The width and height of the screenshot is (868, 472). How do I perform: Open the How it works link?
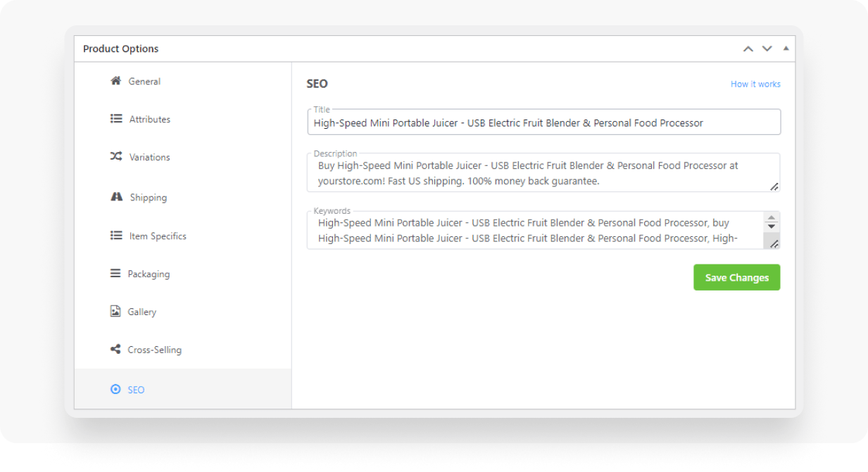(x=755, y=84)
